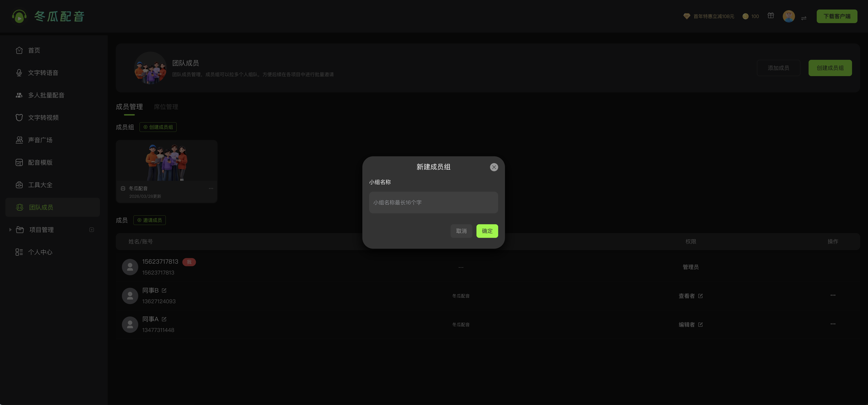Viewport: 868px width, 405px height.
Task: Go to 文字转语音 in the sidebar
Action: pos(43,73)
